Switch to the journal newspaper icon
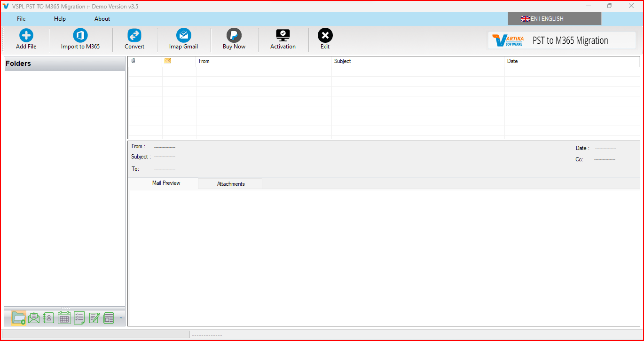Viewport: 644px width, 341px height. click(109, 318)
